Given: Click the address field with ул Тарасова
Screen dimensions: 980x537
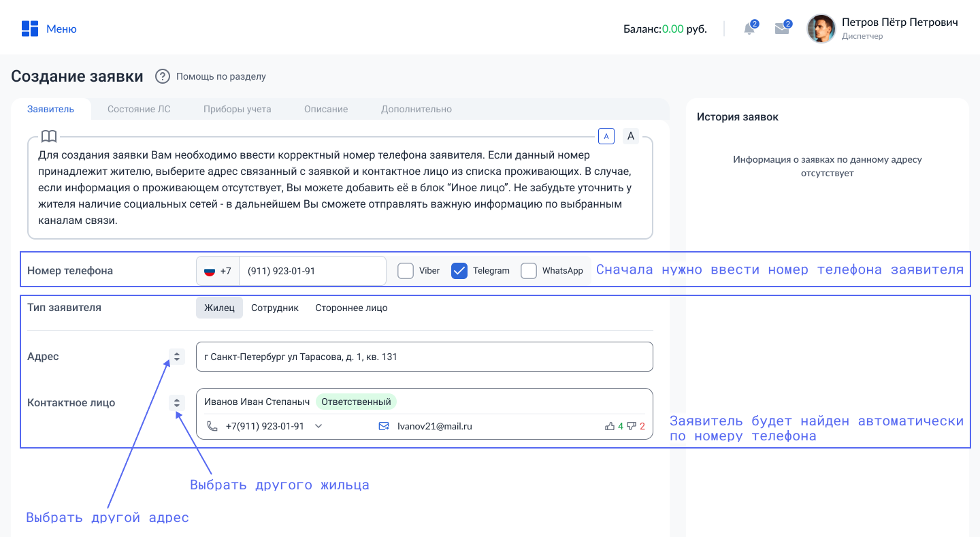Looking at the screenshot, I should (425, 357).
